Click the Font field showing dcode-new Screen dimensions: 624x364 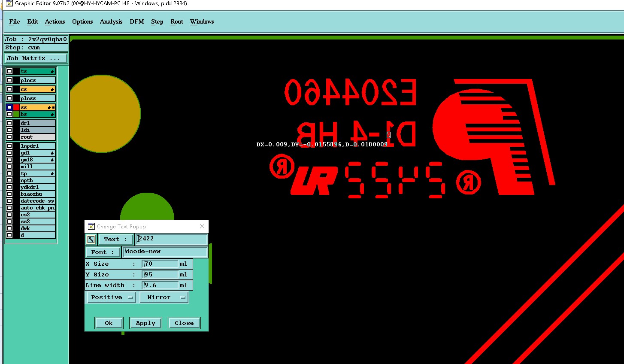(165, 252)
